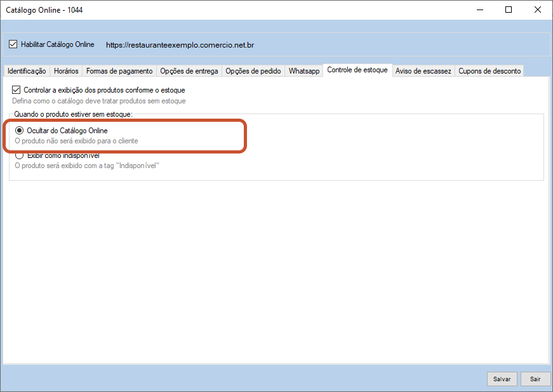Switch to the Cupons de desconto tab
Screen dimensions: 553x392
click(x=490, y=71)
